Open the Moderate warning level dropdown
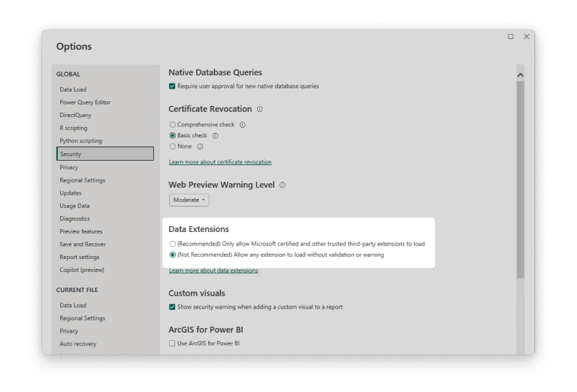The width and height of the screenshot is (577, 392). (189, 200)
